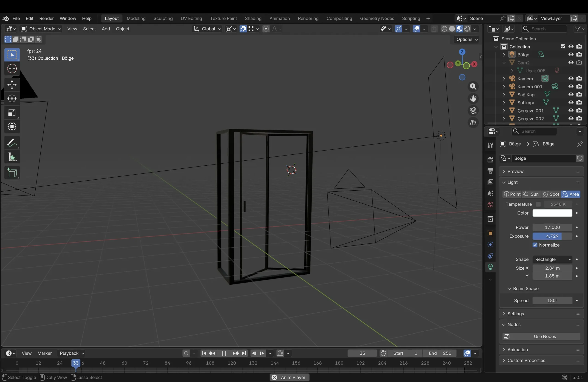Switch to the Shading workspace tab
The height and width of the screenshot is (382, 588).
[x=253, y=19]
